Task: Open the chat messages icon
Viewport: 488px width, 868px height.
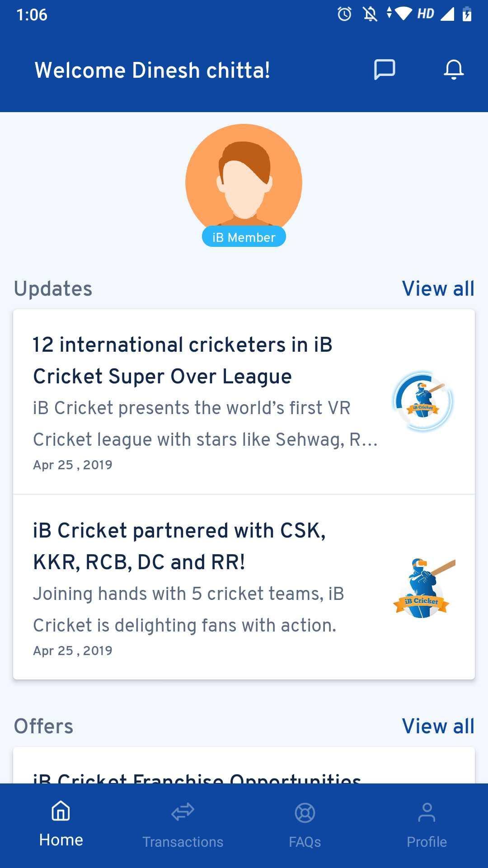Action: click(x=385, y=70)
